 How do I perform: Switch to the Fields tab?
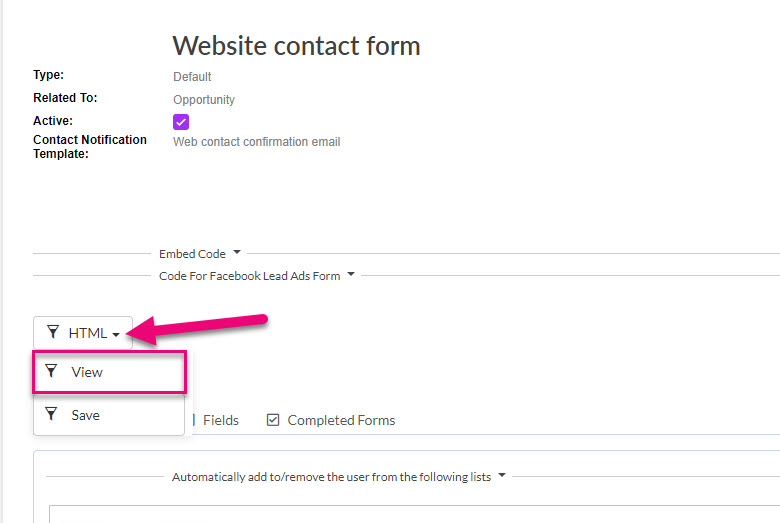[220, 420]
